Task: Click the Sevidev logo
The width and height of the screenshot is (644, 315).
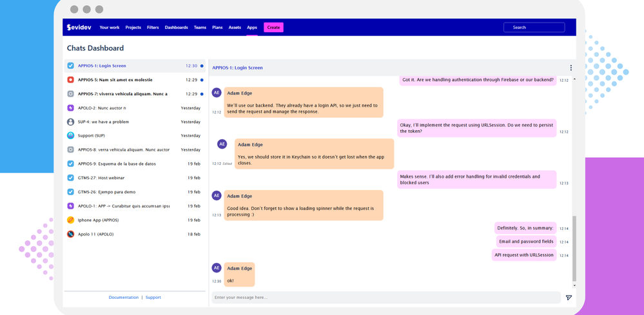Action: [x=79, y=27]
